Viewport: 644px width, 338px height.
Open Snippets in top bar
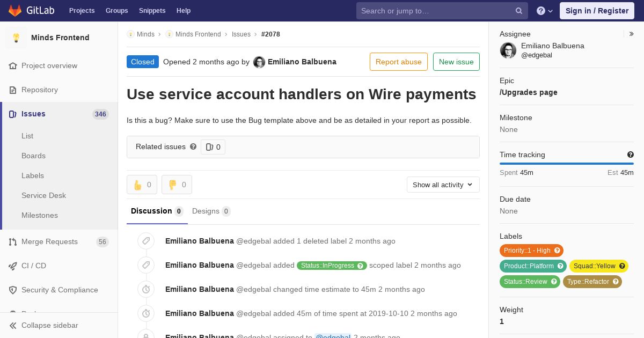click(x=152, y=11)
